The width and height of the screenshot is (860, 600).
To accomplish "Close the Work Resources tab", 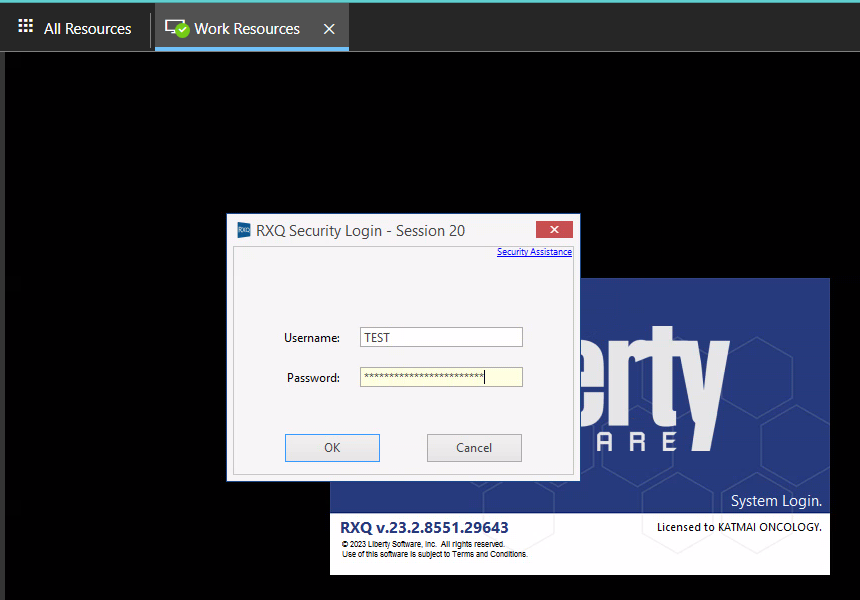I will click(329, 29).
